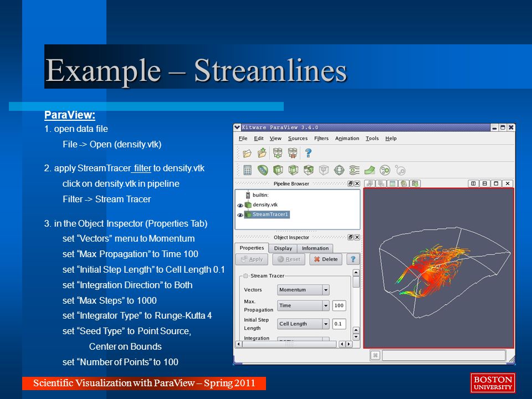Collapse the Stream Tracer group
Screen dimensions: 532x399
point(246,276)
